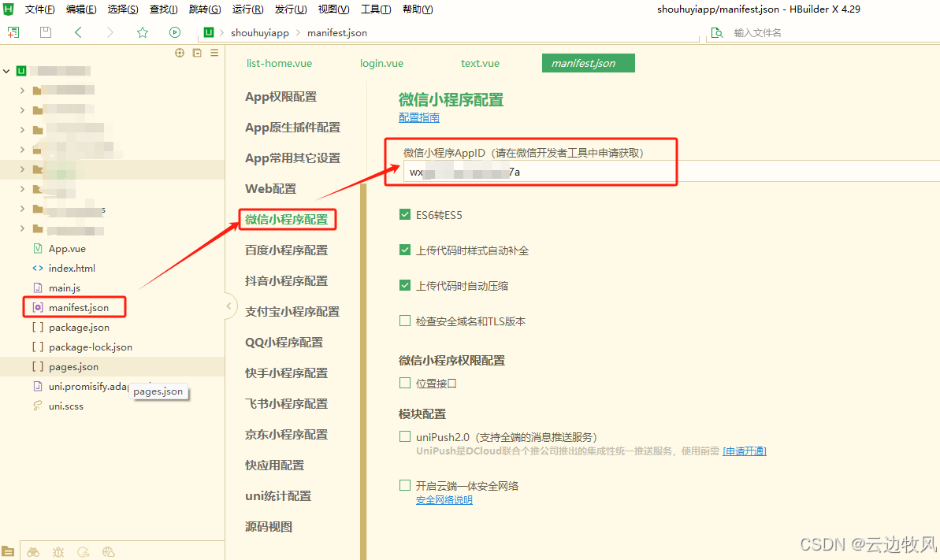Click the New file icon in toolbar
Image resolution: width=940 pixels, height=560 pixels.
pos(13,32)
